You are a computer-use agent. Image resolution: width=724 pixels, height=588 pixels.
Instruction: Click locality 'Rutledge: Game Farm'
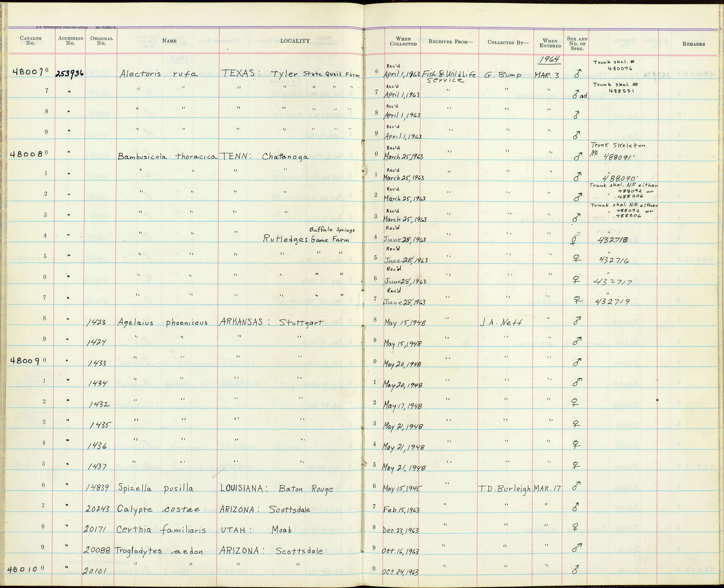pyautogui.click(x=306, y=239)
